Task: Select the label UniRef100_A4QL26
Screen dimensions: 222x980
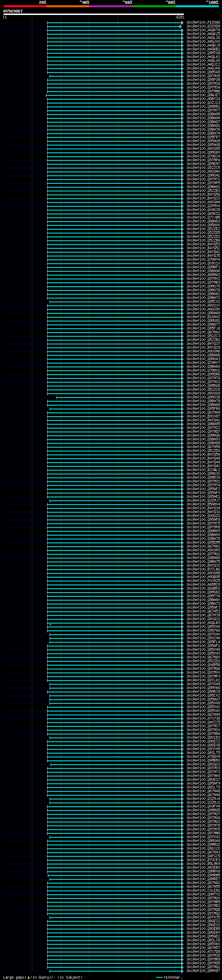Action: click(x=203, y=38)
